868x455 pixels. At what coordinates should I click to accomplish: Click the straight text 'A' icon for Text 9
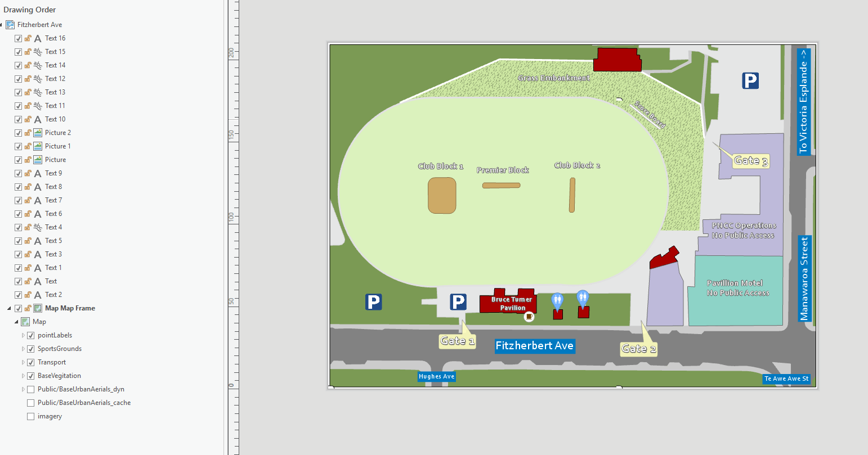click(38, 173)
